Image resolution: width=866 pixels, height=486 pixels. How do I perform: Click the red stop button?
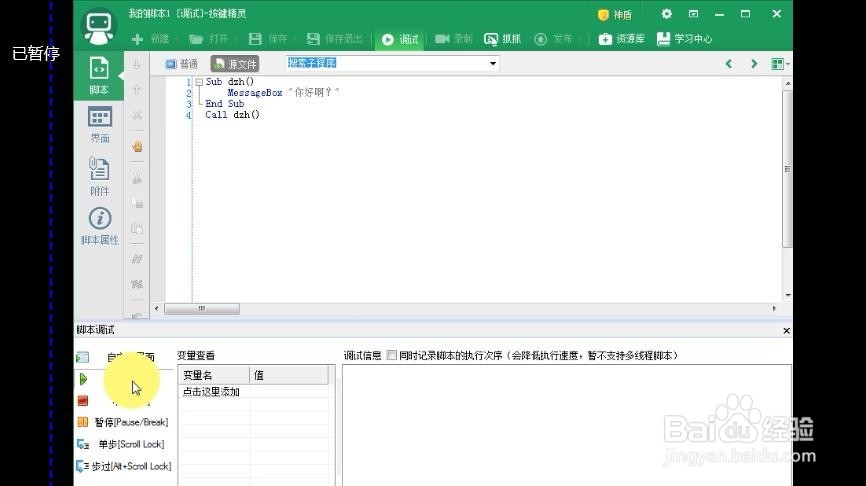point(83,401)
